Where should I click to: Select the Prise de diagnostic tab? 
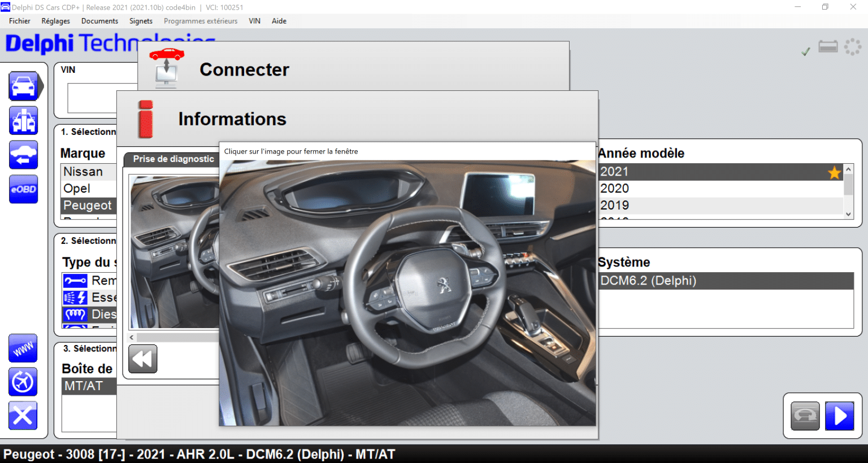[173, 159]
